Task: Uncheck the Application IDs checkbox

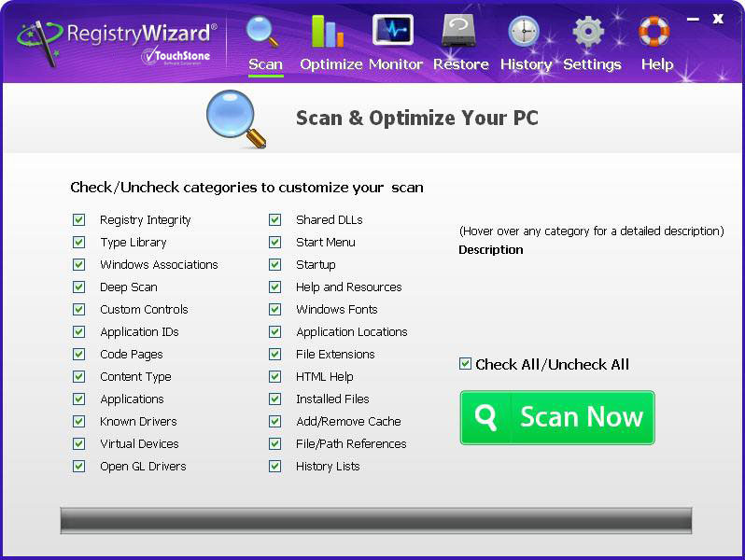Action: click(78, 331)
